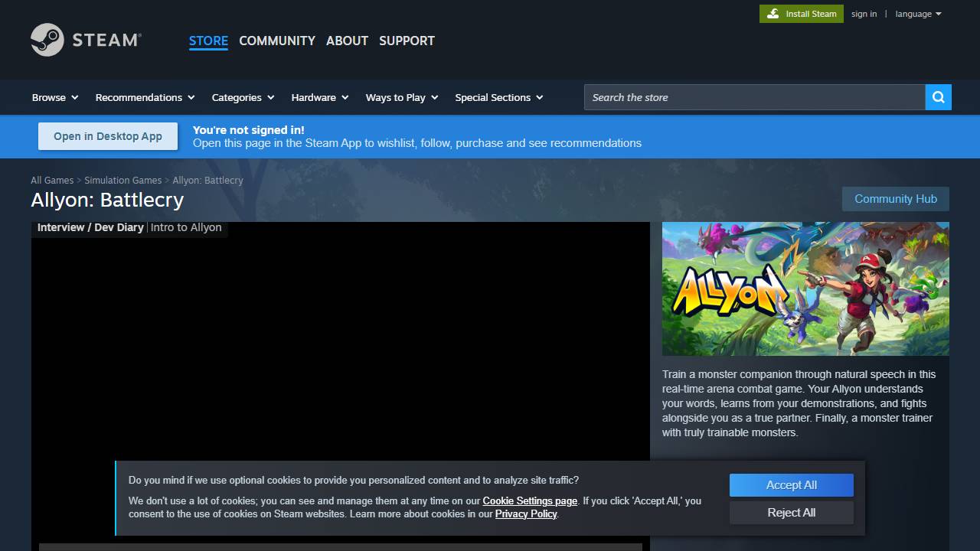Screen dimensions: 980x551
Task: Click the Install Steam button
Action: click(802, 14)
